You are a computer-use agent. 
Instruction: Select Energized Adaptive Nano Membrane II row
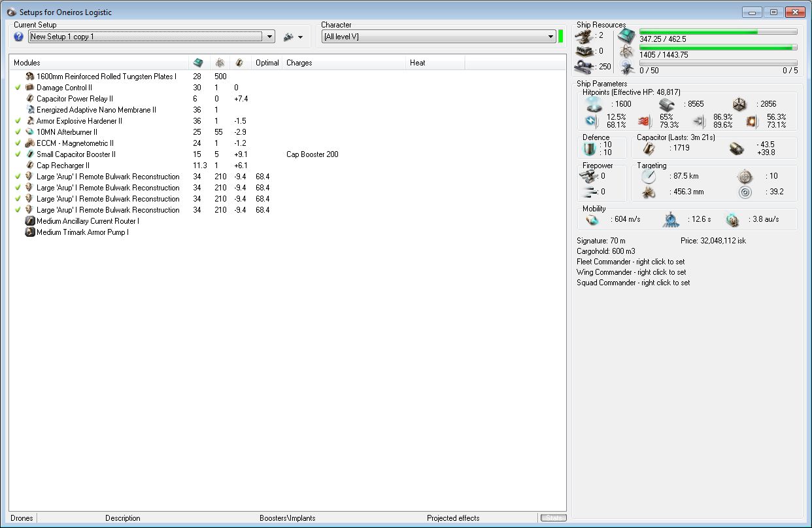288,110
